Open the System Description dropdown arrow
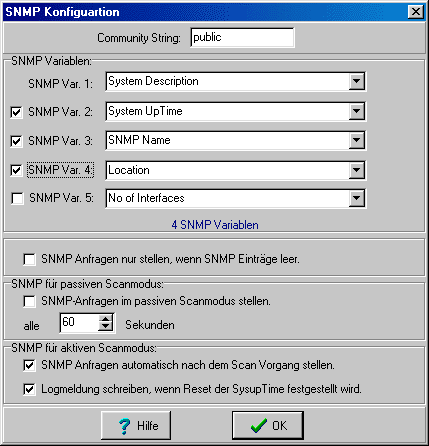This screenshot has width=429, height=446. [x=356, y=81]
